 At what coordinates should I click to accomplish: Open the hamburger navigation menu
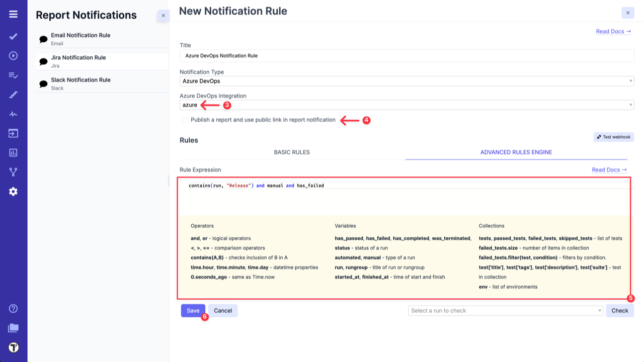click(x=13, y=14)
